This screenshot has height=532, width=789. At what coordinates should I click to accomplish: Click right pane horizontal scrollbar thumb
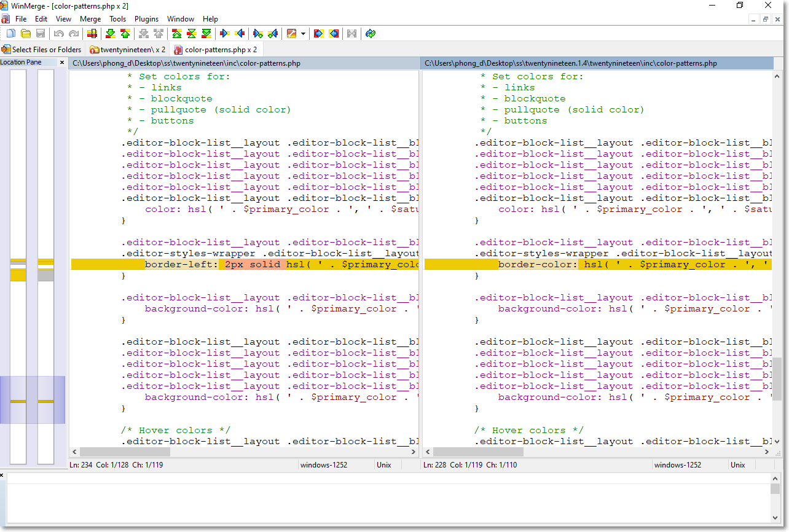(478, 452)
